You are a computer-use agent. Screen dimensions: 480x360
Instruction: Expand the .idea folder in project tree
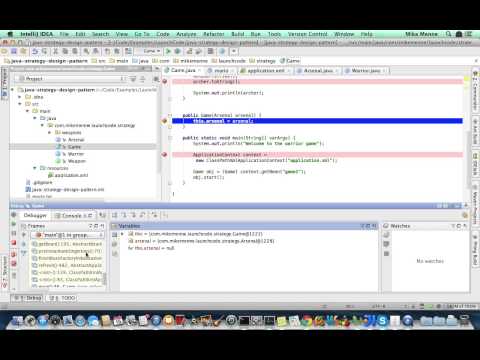[x=20, y=97]
